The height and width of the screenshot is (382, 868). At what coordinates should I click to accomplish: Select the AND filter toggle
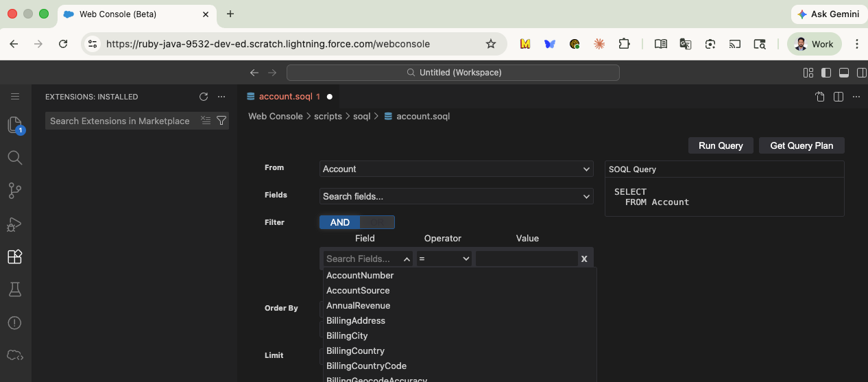coord(340,222)
